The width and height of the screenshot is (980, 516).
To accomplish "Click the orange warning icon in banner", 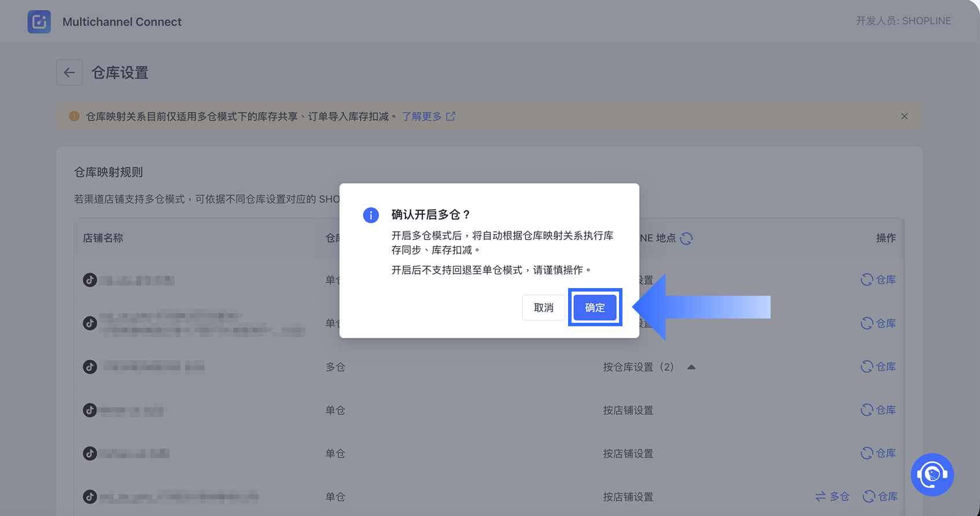I will pos(74,116).
